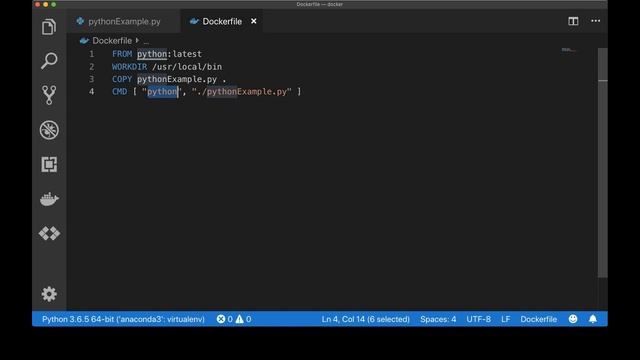Screen dimensions: 640x360
Task: Open the Debug view
Action: (49, 130)
